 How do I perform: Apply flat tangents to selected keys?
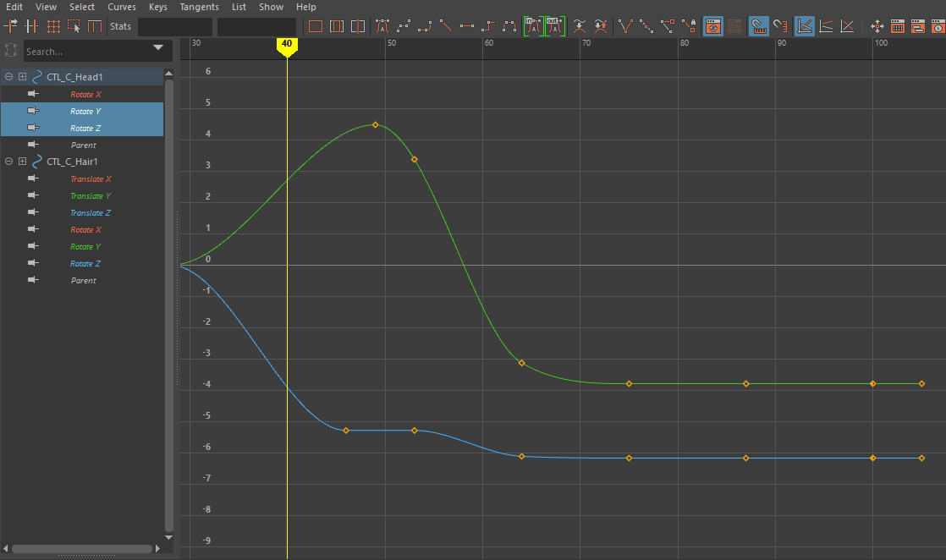tap(466, 26)
